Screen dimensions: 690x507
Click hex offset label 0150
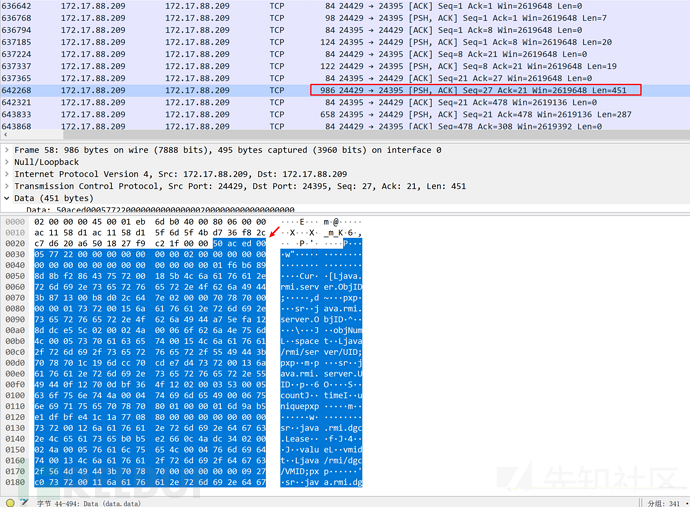pyautogui.click(x=15, y=450)
